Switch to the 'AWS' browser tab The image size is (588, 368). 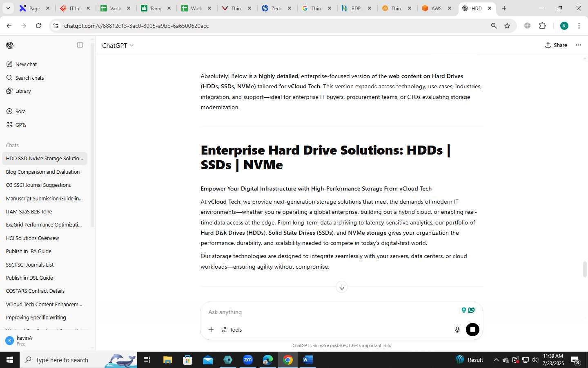click(436, 8)
